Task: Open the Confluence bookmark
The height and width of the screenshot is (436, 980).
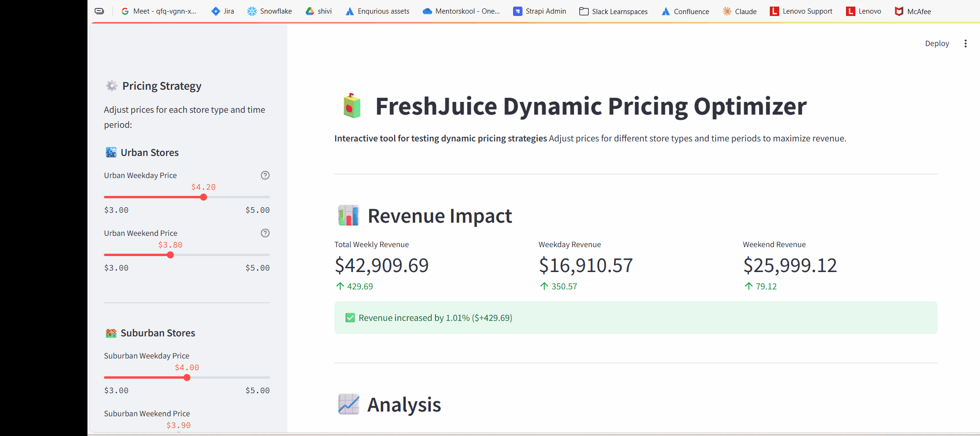Action: pyautogui.click(x=685, y=11)
